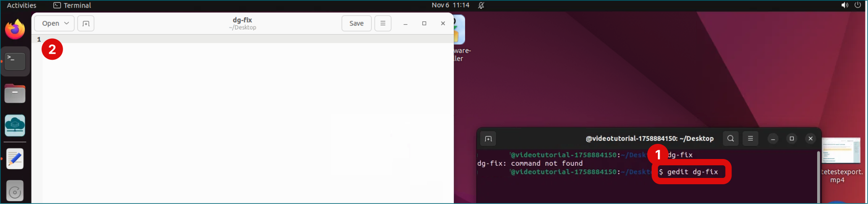The image size is (868, 204).
Task: Open Terminal window hamburger menu
Action: click(750, 138)
